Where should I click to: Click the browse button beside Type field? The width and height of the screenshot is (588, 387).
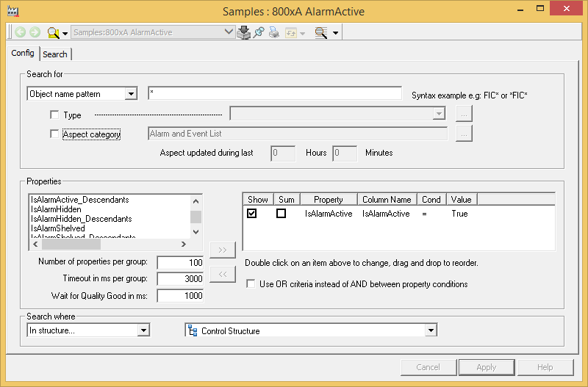[x=464, y=114]
